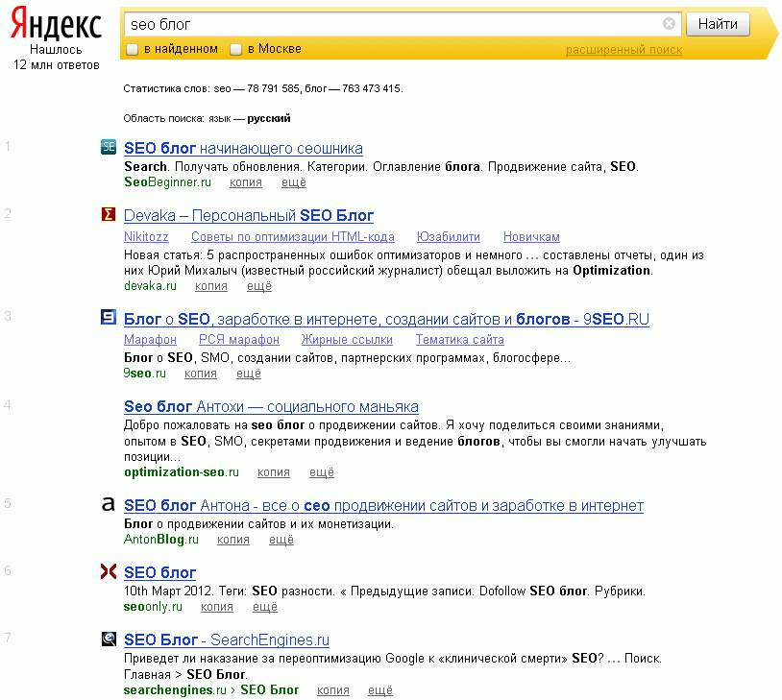Open the devaka.ru domain link
782x700 pixels.
150,286
